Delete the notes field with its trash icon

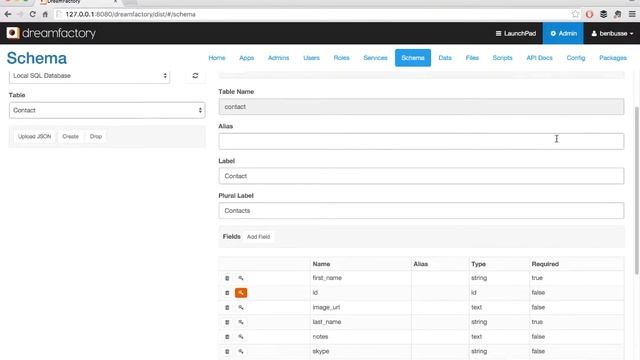[227, 337]
